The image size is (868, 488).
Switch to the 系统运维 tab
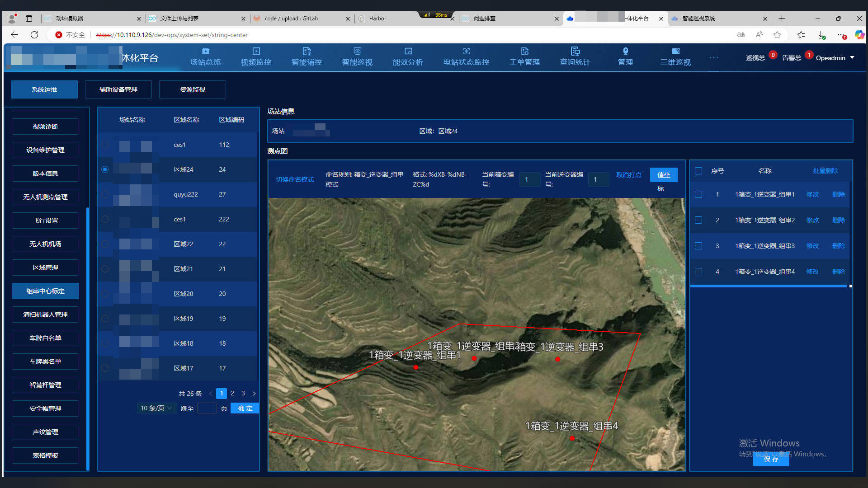click(44, 89)
